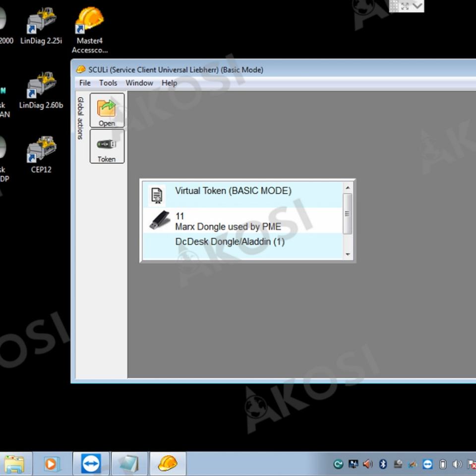The width and height of the screenshot is (476, 476).
Task: Open the CEP12 desktop shortcut
Action: click(x=41, y=155)
